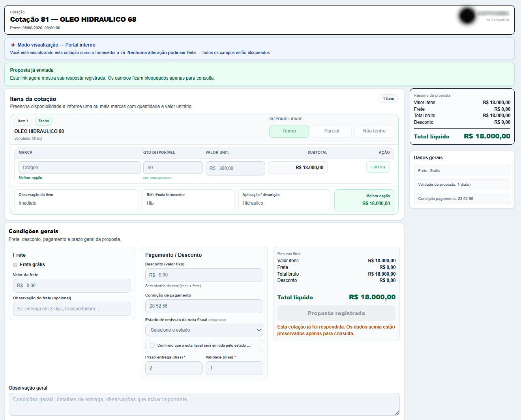Click the Frete: Grátis entry in Dados gerais

click(x=462, y=171)
